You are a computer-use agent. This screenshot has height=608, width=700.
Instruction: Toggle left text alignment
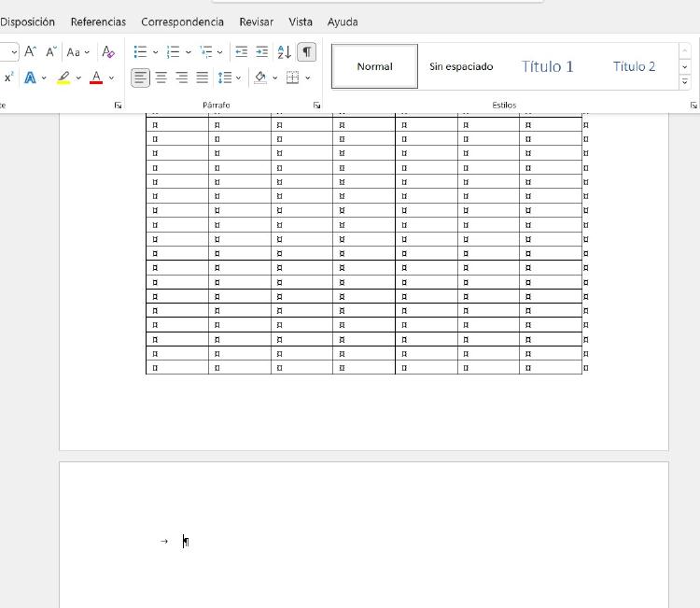(140, 78)
